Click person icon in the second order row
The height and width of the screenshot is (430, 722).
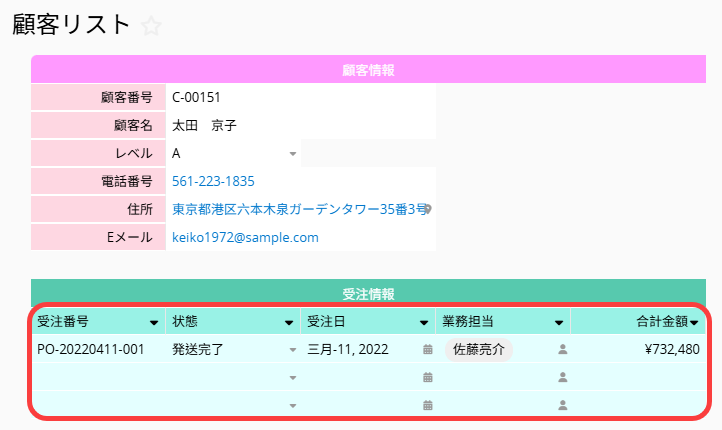(562, 378)
